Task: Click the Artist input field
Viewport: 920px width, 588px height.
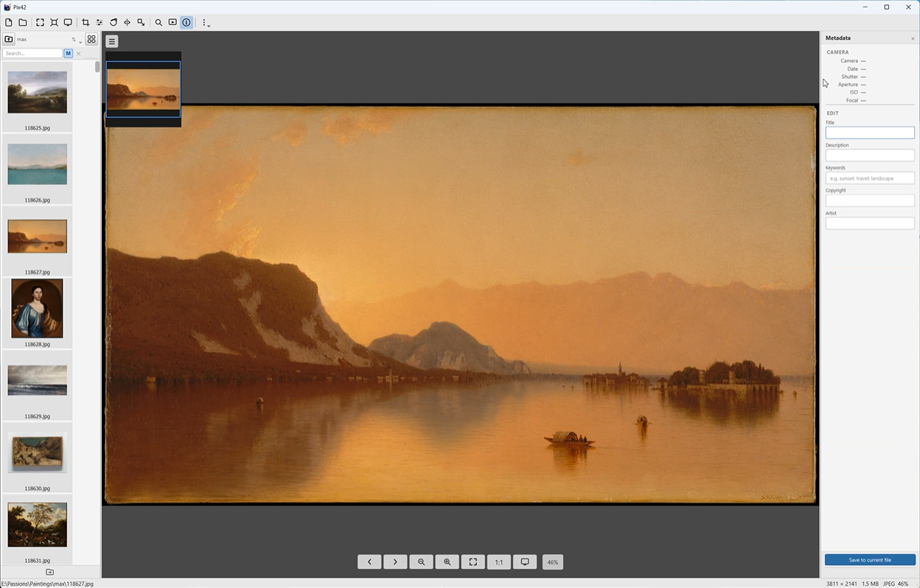Action: tap(870, 223)
